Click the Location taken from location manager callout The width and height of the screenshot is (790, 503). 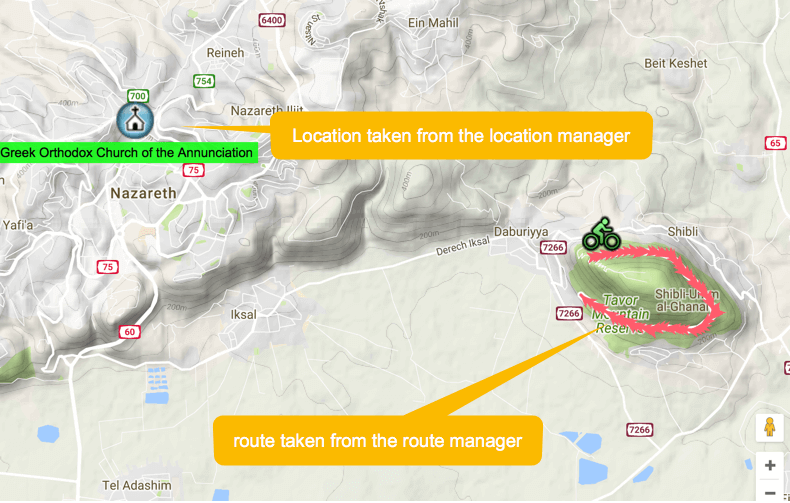coord(461,136)
